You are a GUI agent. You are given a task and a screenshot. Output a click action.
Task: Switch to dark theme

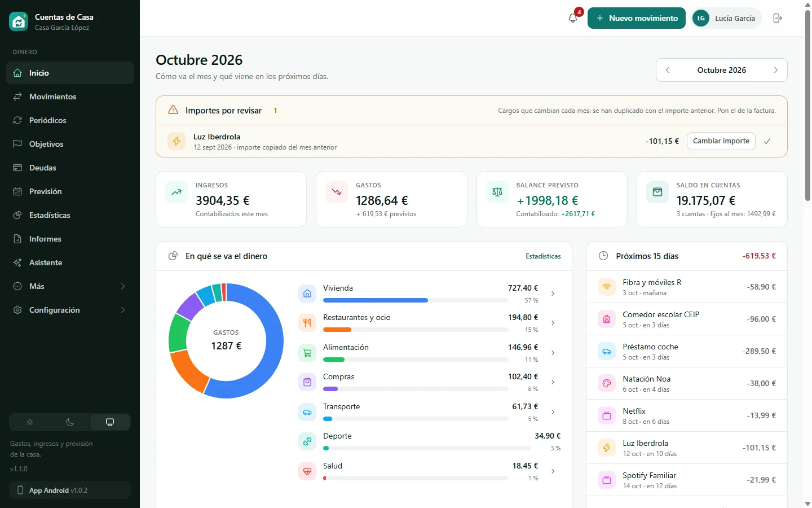point(70,422)
